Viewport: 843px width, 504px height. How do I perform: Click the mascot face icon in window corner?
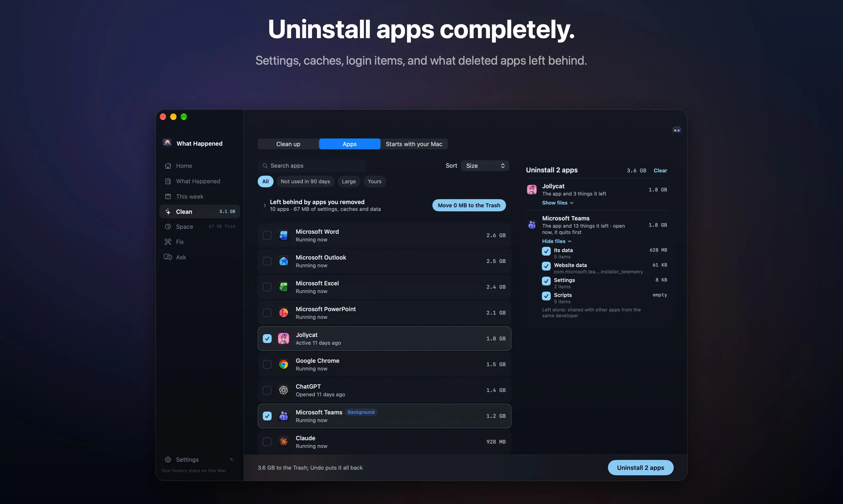tap(676, 130)
